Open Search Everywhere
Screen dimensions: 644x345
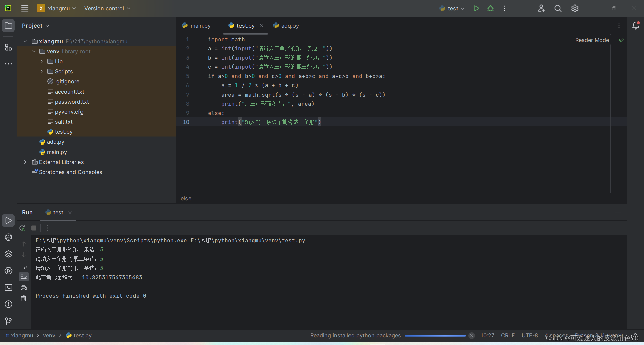coord(558,8)
